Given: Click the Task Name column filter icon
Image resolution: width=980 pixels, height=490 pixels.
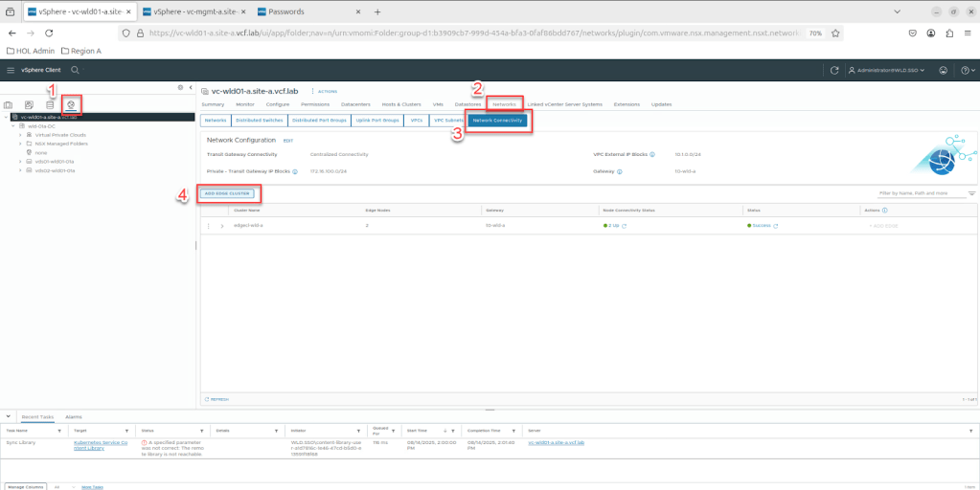Looking at the screenshot, I should (59, 431).
